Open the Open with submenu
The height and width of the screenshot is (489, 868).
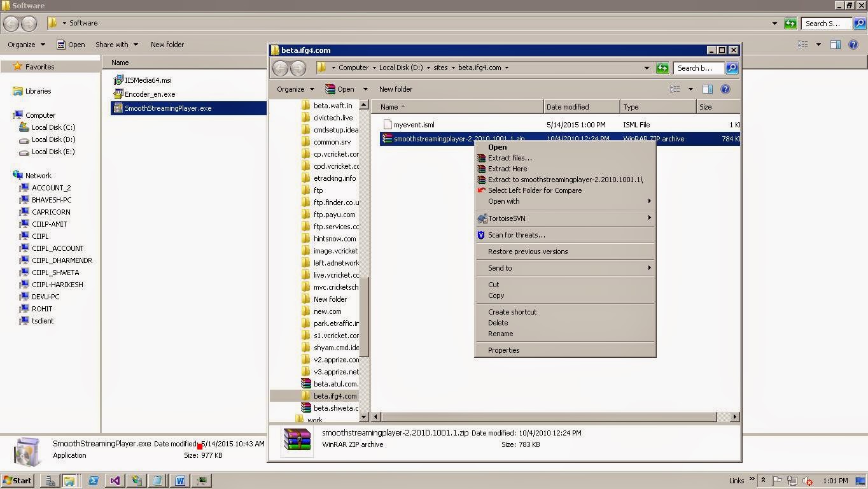(565, 201)
